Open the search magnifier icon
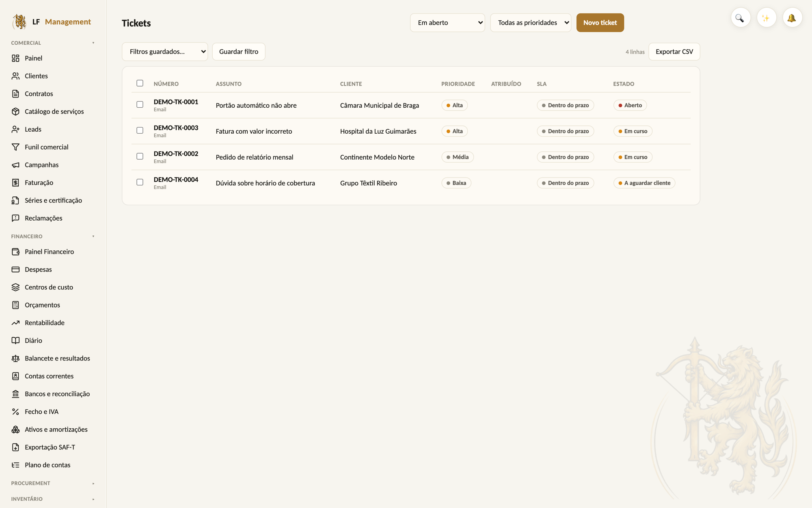The image size is (812, 508). point(740,18)
